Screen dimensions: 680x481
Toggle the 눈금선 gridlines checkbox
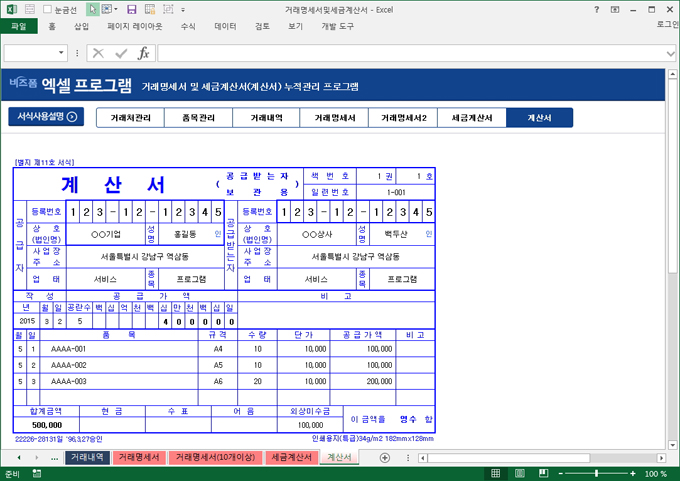click(x=48, y=9)
